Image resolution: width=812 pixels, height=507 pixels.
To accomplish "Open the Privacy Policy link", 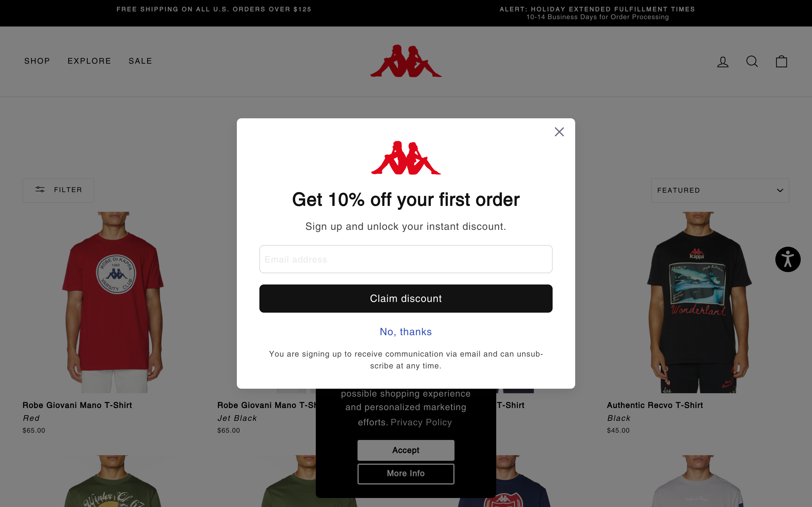I will [421, 422].
